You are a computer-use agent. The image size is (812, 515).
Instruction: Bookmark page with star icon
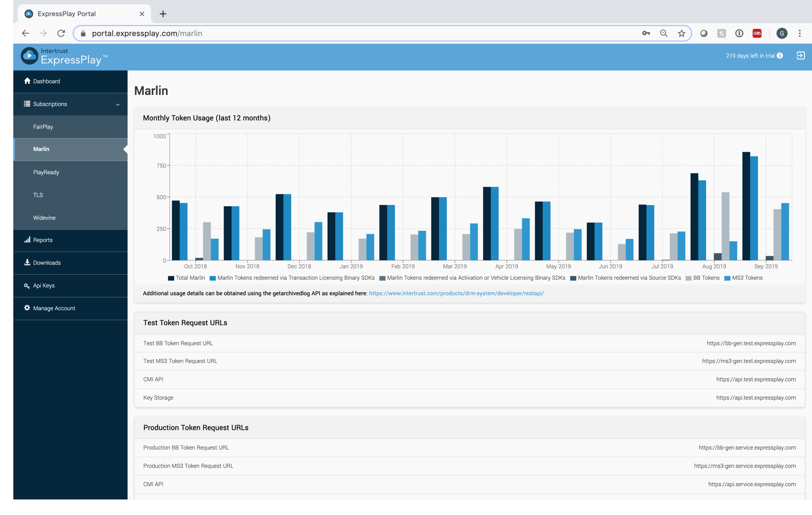click(682, 33)
